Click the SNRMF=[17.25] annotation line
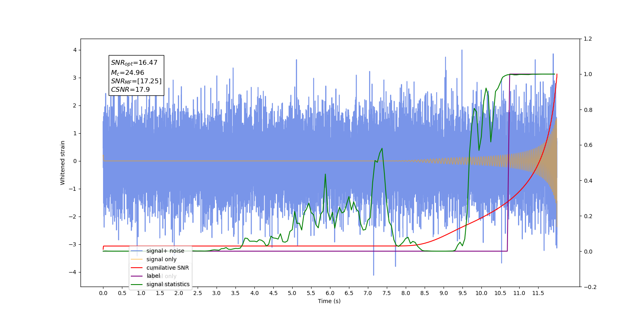This screenshot has height=322, width=644. [x=136, y=81]
